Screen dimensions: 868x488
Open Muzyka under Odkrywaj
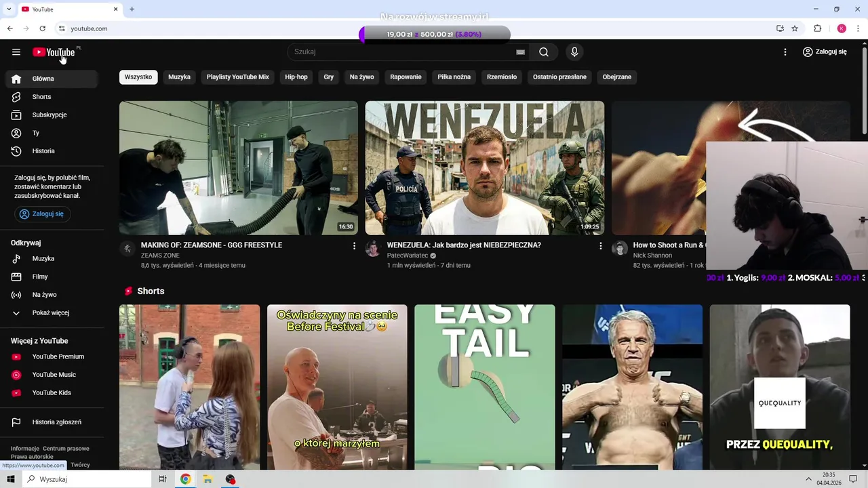click(x=52, y=258)
